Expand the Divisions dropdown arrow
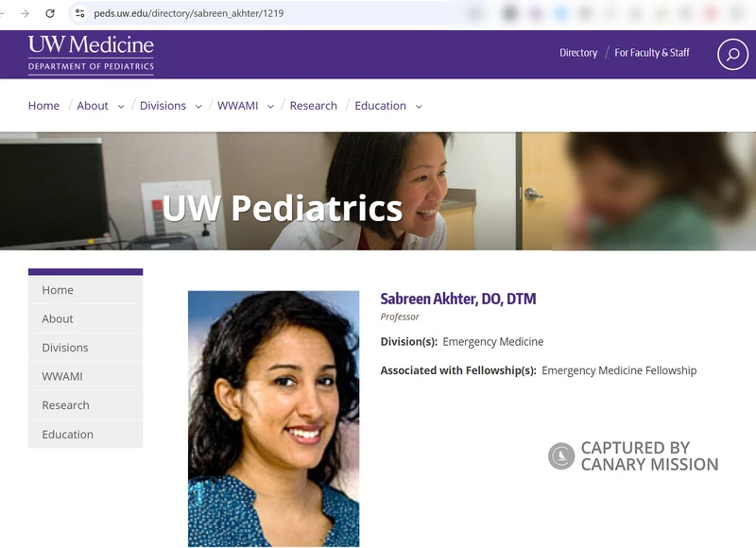The image size is (756, 548). click(198, 107)
